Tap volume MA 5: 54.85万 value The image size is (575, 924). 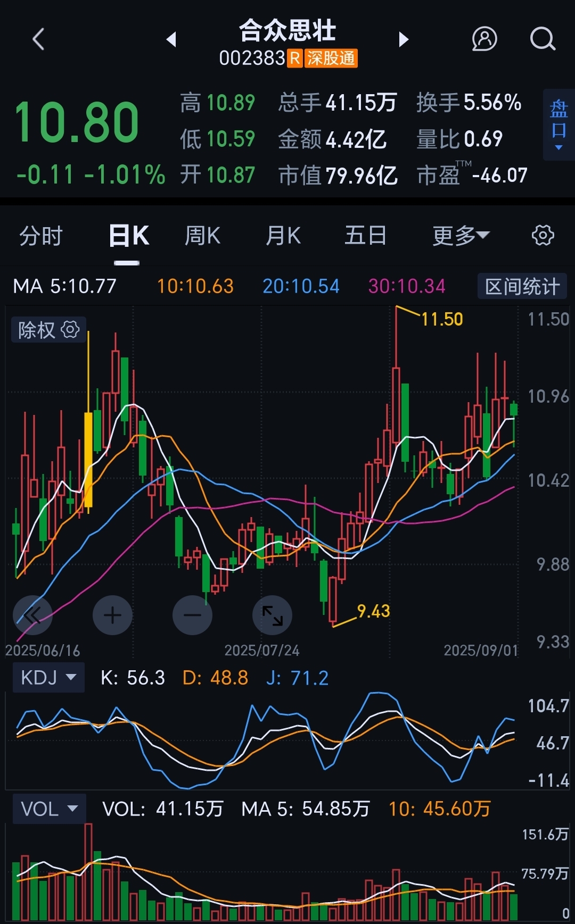point(306,809)
